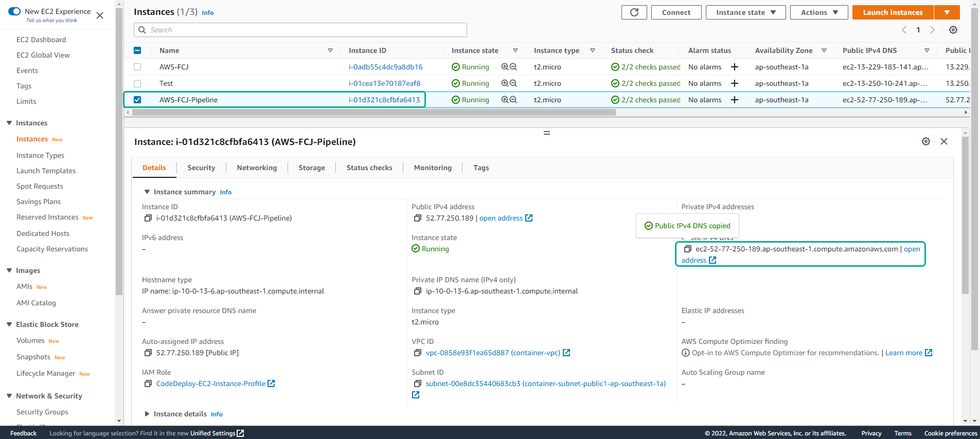Collapse the Instances sidebar section
Viewport: 980px width, 439px height.
tap(9, 123)
